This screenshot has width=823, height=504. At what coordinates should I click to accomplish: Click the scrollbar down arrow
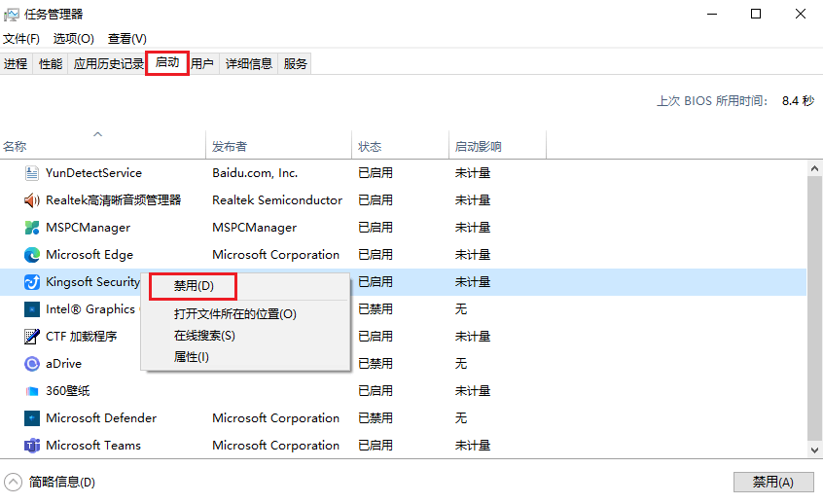tap(814, 450)
